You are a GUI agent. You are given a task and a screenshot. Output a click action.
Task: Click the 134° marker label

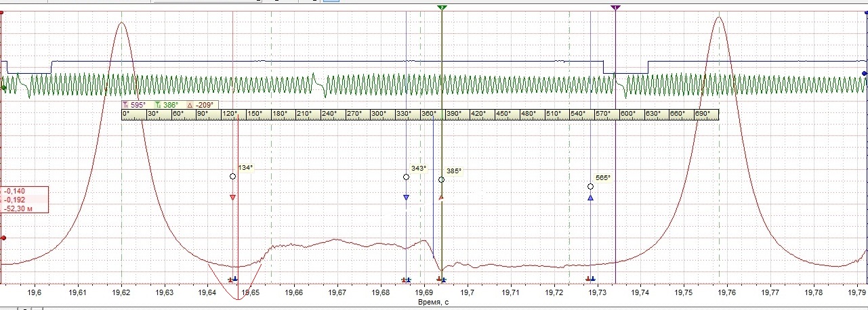245,168
